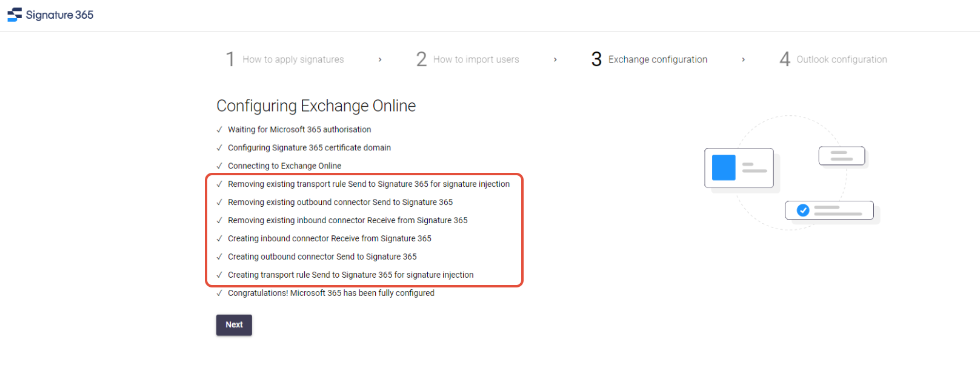This screenshot has width=980, height=379.
Task: Click checkmark beside Connecting to Exchange Online
Action: pos(219,166)
